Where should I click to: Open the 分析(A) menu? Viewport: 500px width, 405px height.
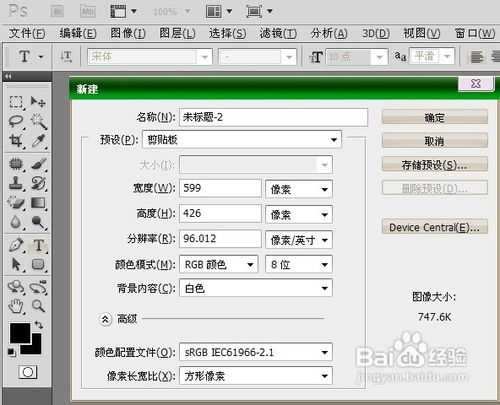[329, 33]
